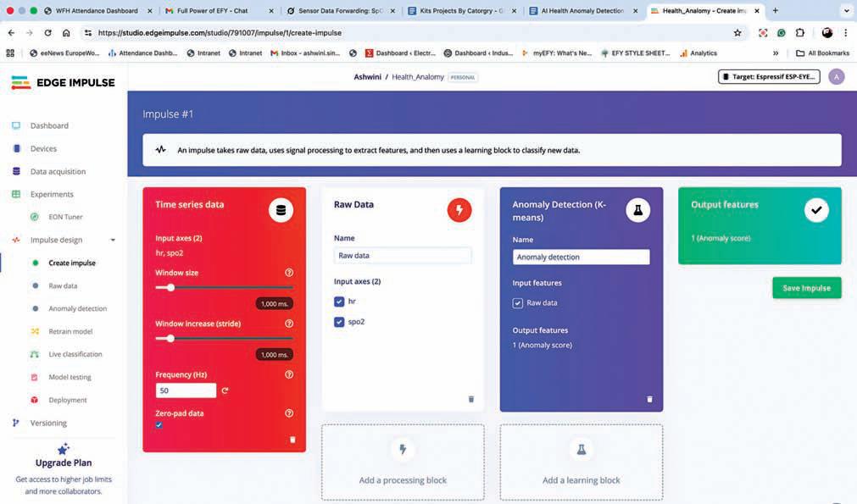Click the Ashwini project owner link

coord(367,77)
